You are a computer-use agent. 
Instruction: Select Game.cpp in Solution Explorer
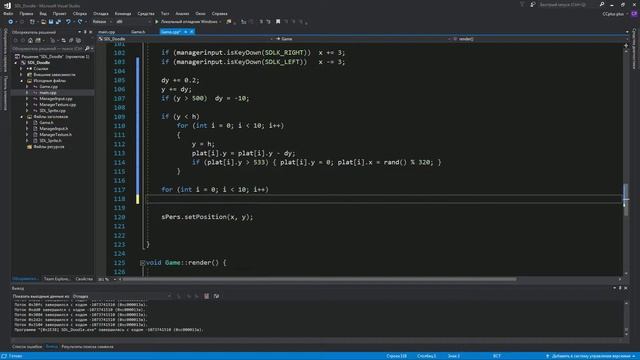[x=49, y=87]
